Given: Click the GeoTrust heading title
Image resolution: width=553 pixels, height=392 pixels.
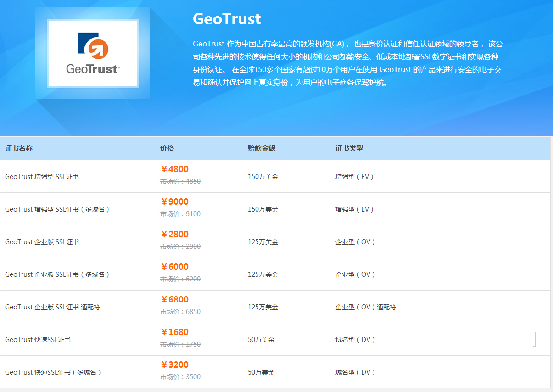Looking at the screenshot, I should [227, 19].
